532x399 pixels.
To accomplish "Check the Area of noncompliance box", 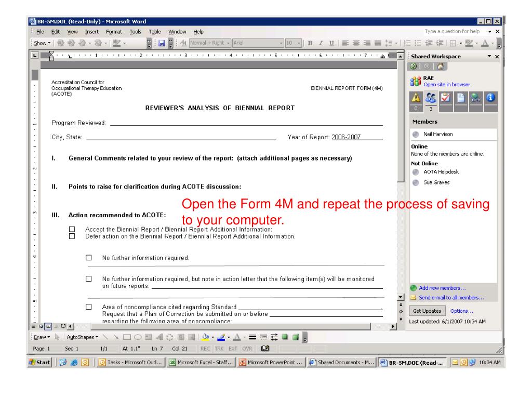I will point(88,307).
